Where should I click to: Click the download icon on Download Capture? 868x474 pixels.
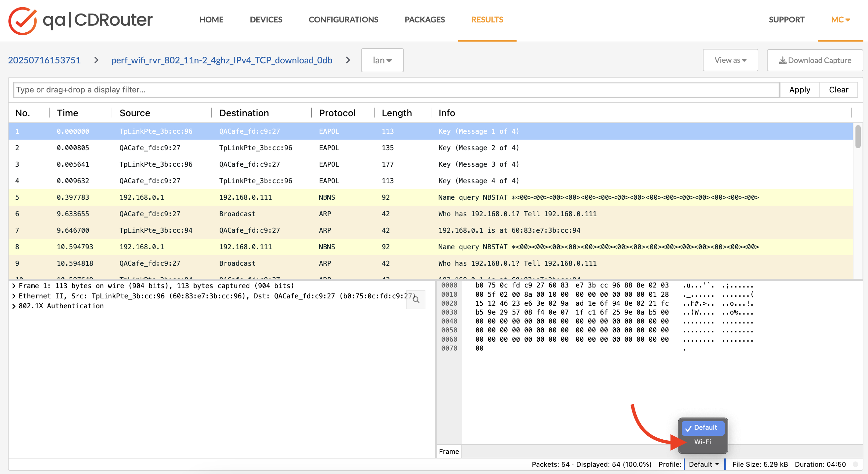[782, 60]
